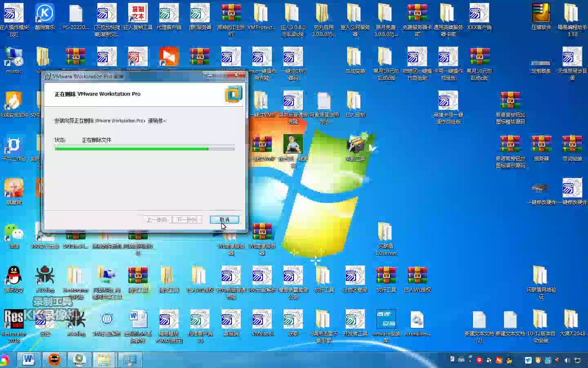Select the 虚拟机dnf系统教程 Word document
This screenshot has height=368, width=588.
click(138, 326)
